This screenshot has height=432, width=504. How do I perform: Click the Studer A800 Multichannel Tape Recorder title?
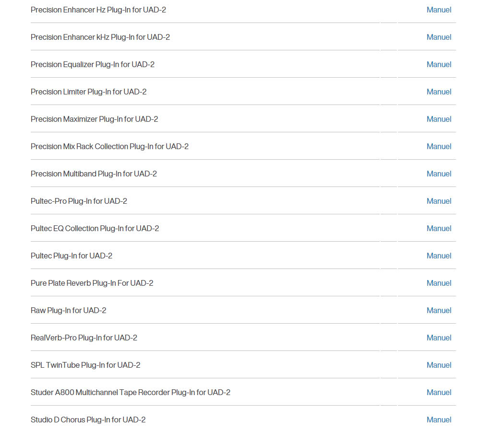pyautogui.click(x=130, y=392)
